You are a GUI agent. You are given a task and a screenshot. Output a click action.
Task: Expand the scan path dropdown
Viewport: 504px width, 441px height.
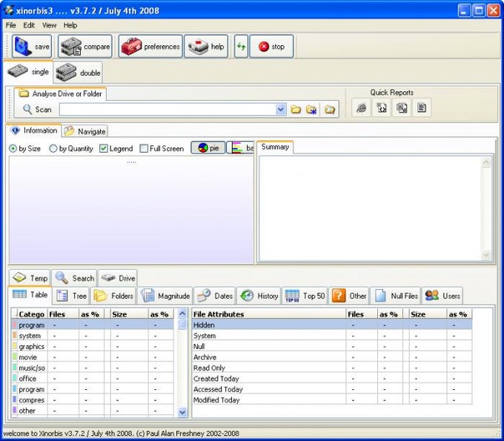[x=281, y=110]
